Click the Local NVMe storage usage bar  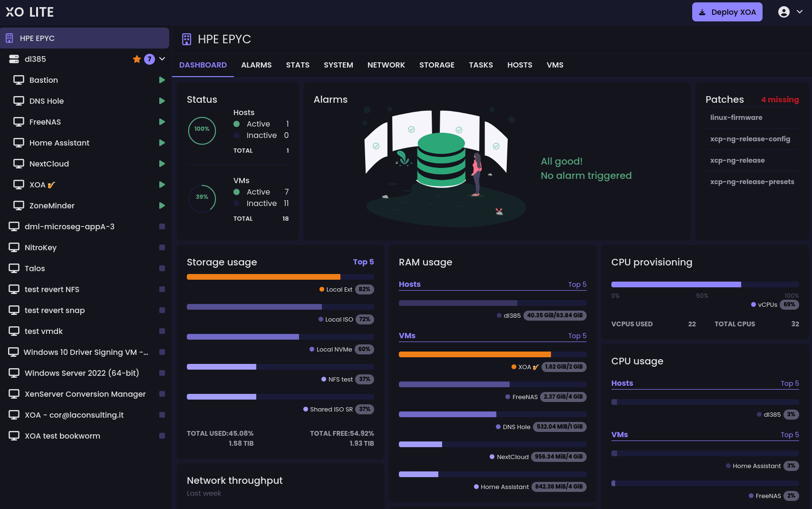[280, 337]
